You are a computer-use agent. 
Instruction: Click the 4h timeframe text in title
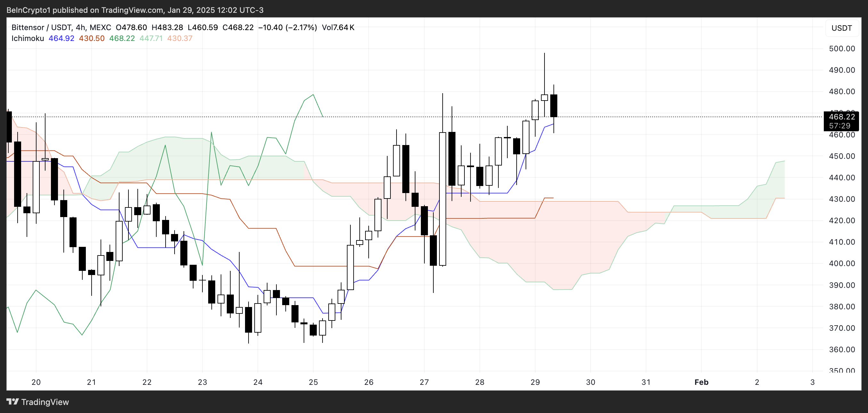tap(80, 27)
